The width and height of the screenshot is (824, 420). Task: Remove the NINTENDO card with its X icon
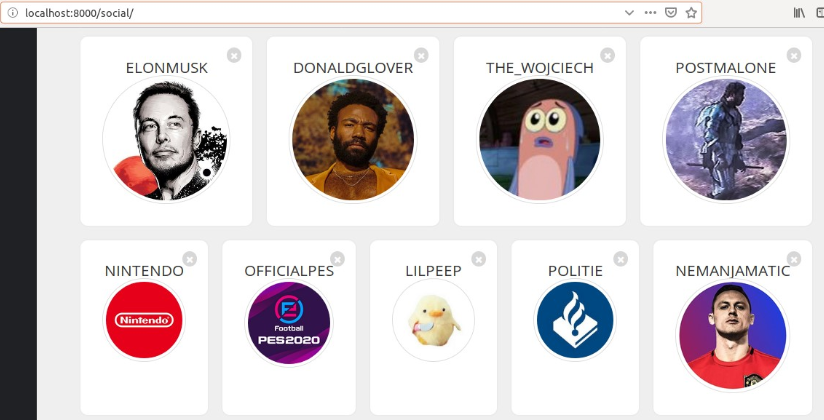190,259
